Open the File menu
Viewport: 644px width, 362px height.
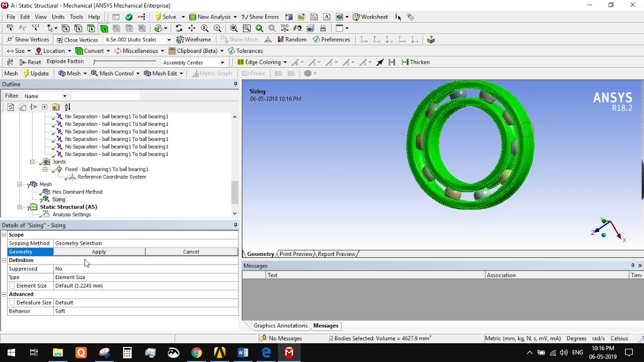click(x=11, y=17)
